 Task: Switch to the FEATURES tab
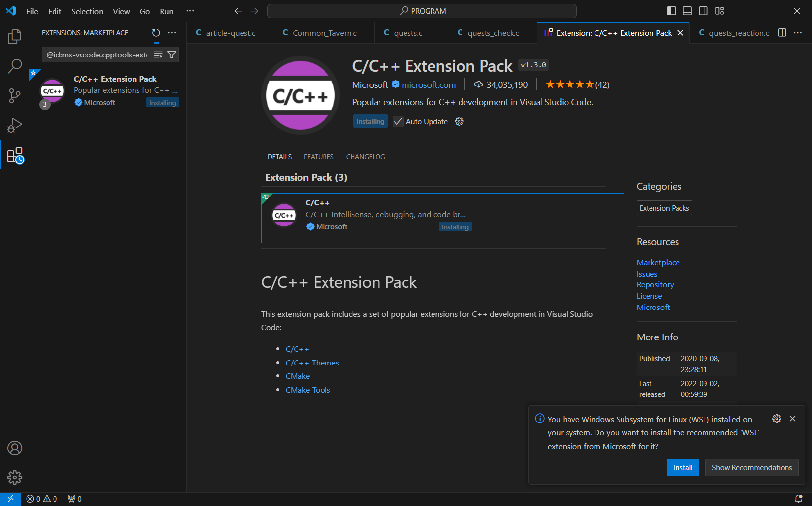[x=319, y=157]
